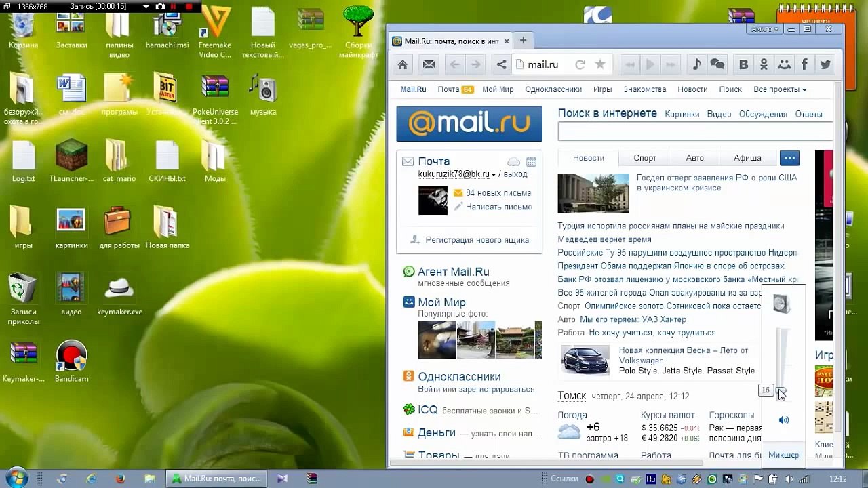
Task: Click Написать письмо to compose
Action: [498, 207]
